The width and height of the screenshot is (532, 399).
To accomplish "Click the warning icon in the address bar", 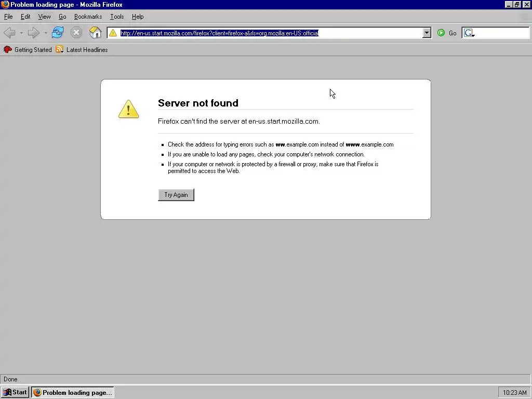I will 113,33.
